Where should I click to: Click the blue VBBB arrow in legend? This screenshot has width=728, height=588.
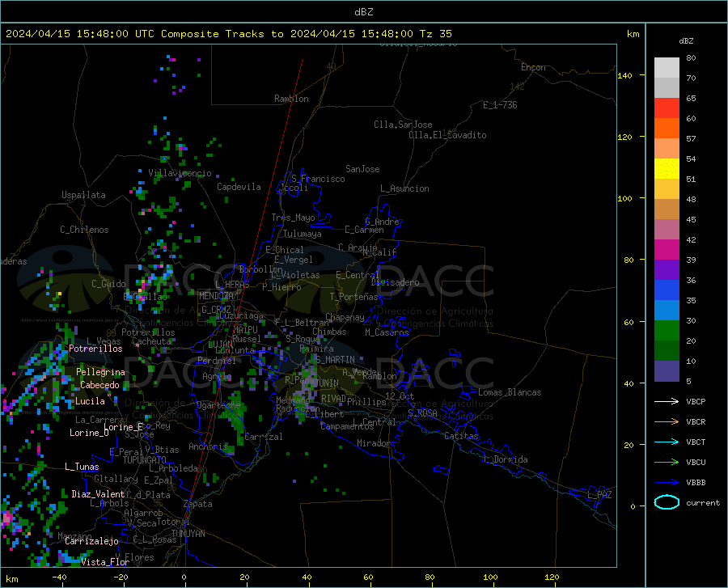(x=667, y=483)
